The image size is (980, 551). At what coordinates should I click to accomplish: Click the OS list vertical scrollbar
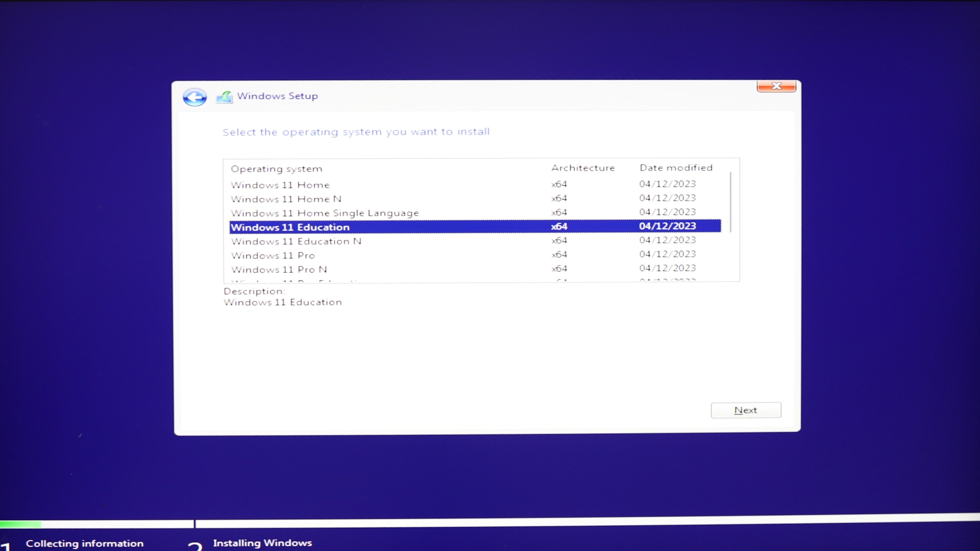click(730, 202)
